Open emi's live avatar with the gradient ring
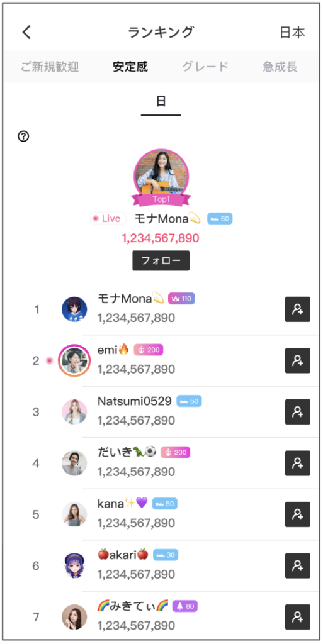This screenshot has height=644, width=323. [x=74, y=360]
